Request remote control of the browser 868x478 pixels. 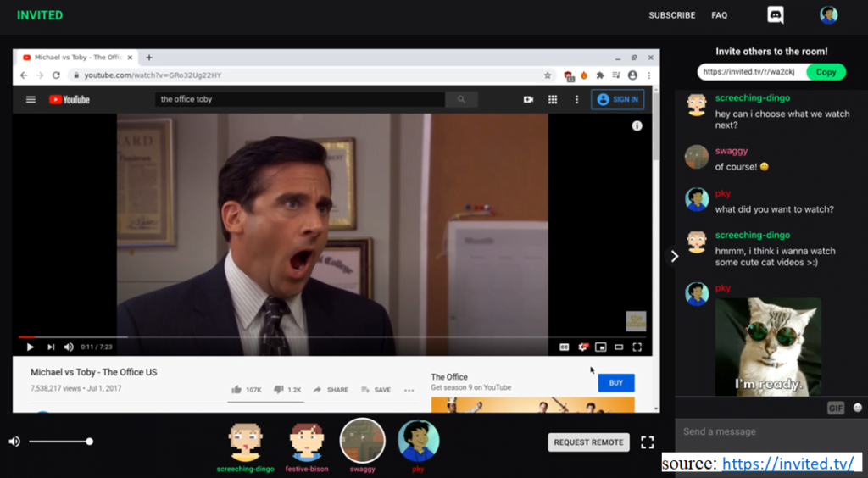click(x=588, y=442)
